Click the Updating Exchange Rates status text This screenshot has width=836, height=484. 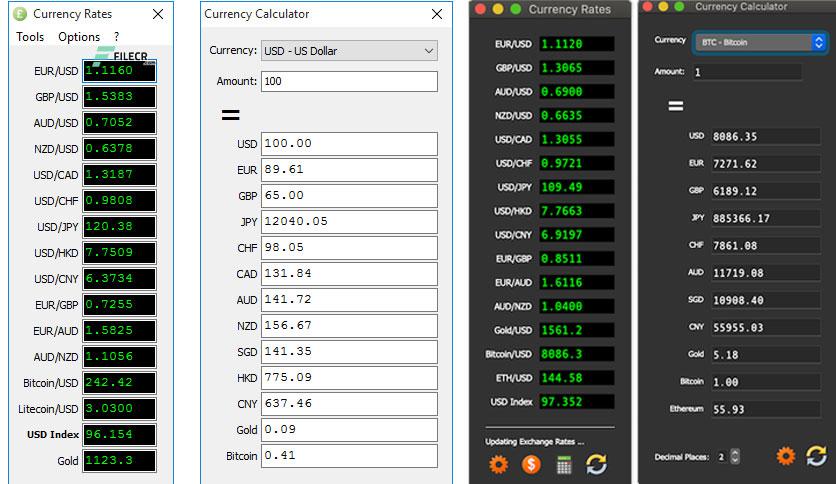[x=534, y=441]
